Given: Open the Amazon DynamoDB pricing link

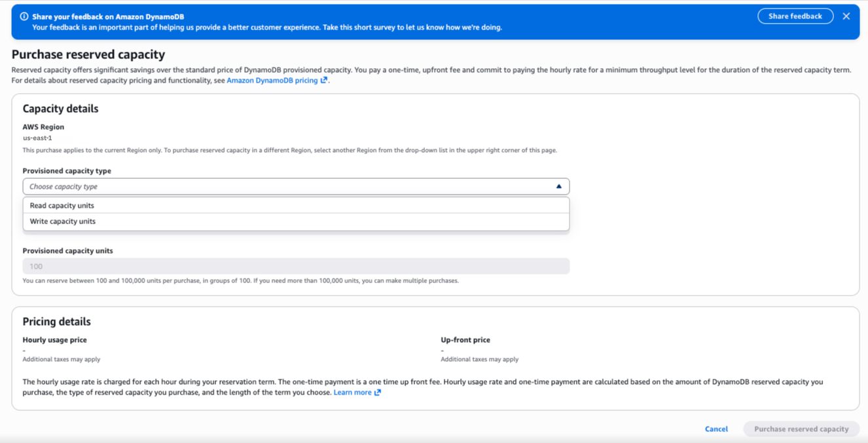Looking at the screenshot, I should pyautogui.click(x=272, y=81).
